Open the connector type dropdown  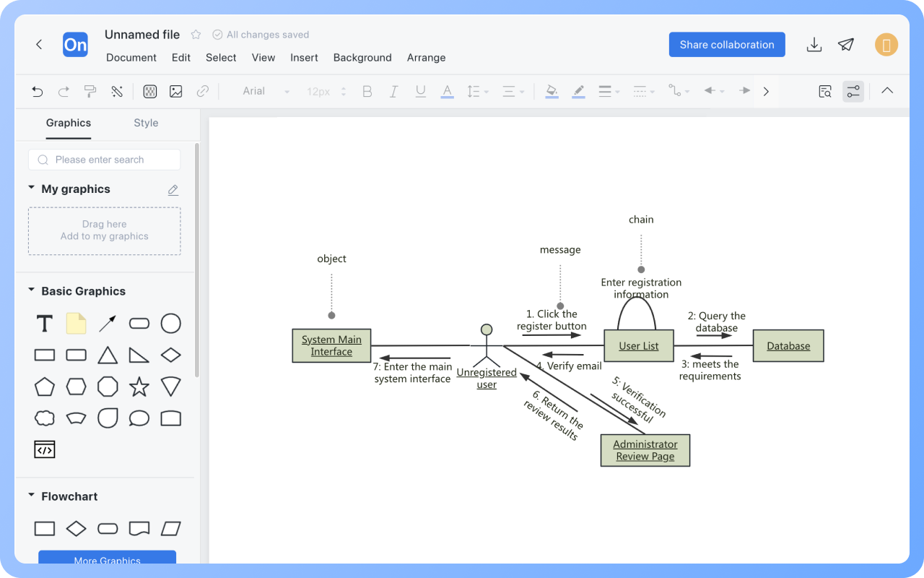pos(679,91)
